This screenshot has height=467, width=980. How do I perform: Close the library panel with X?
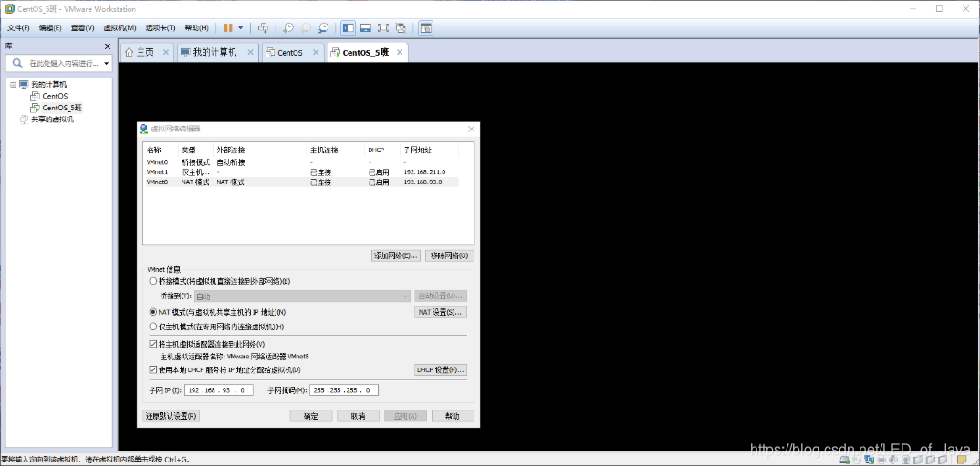(107, 47)
